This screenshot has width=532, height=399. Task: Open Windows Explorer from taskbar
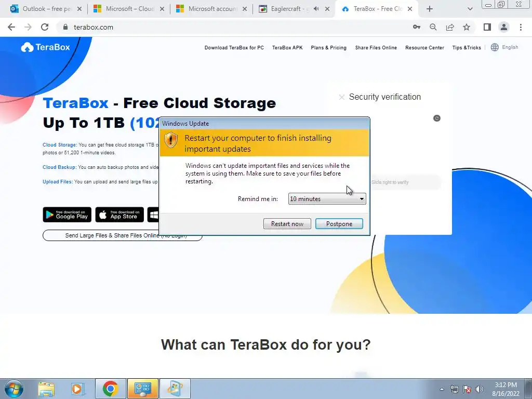(46, 389)
